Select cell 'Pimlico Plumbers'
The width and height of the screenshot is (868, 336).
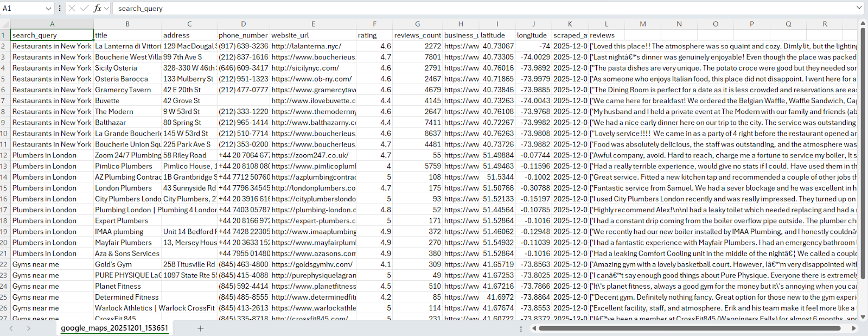point(127,166)
